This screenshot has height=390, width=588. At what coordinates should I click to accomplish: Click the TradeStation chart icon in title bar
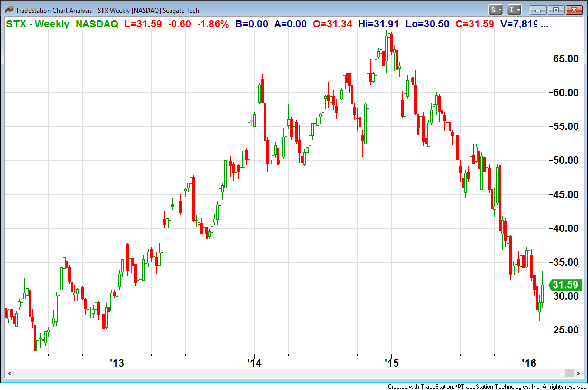point(9,10)
